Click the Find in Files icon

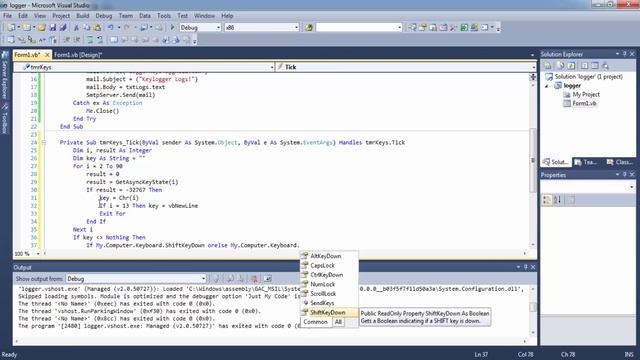[x=309, y=27]
